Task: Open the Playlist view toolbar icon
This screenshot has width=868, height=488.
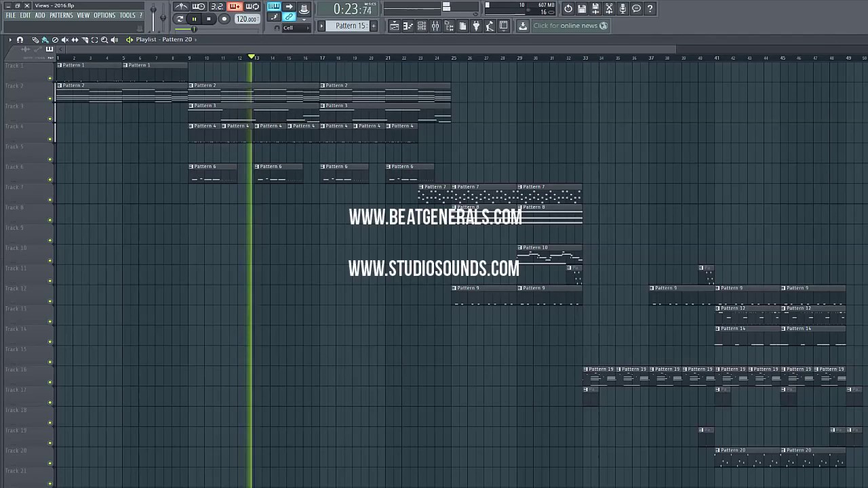Action: click(x=394, y=26)
